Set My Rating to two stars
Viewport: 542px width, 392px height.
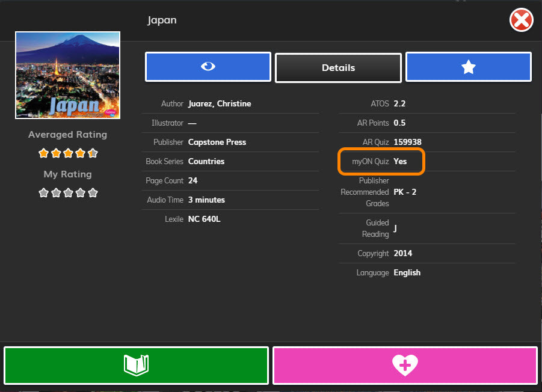point(56,193)
